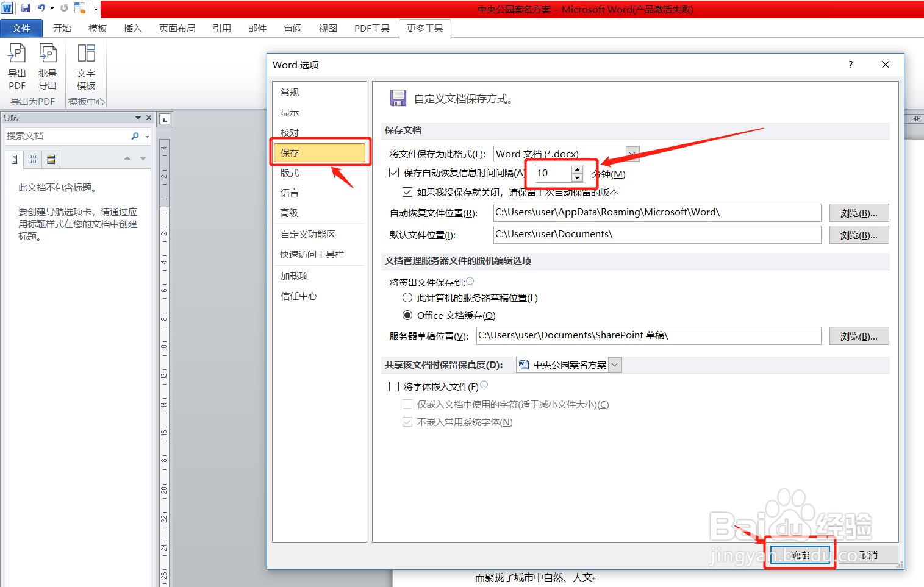
Task: Click next heading down arrow in navigation pane
Action: coord(143,158)
